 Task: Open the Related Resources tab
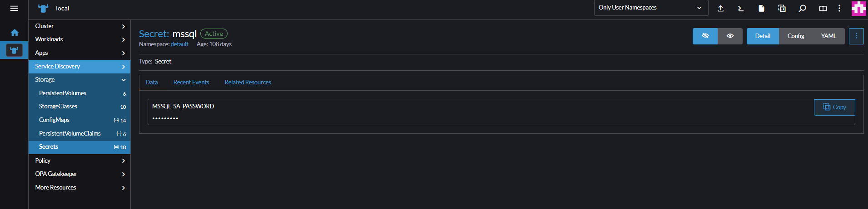point(248,82)
